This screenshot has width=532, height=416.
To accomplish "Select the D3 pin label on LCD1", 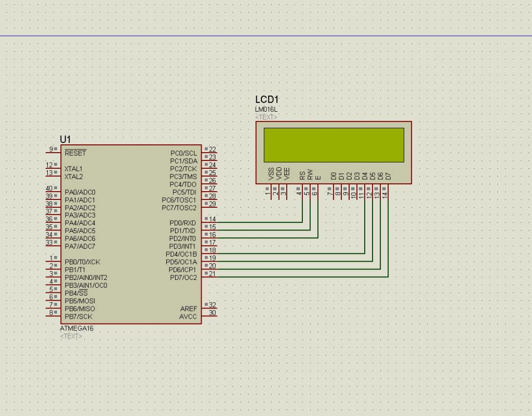I will 356,176.
